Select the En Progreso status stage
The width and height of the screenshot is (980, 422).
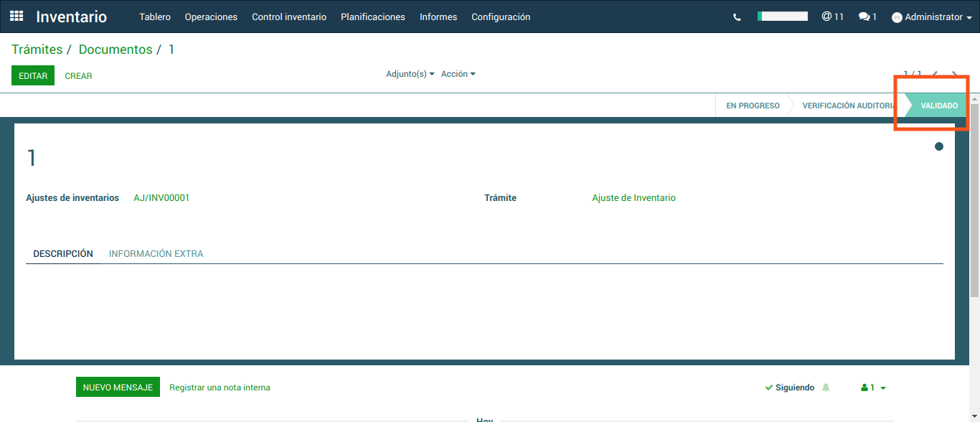coord(753,105)
